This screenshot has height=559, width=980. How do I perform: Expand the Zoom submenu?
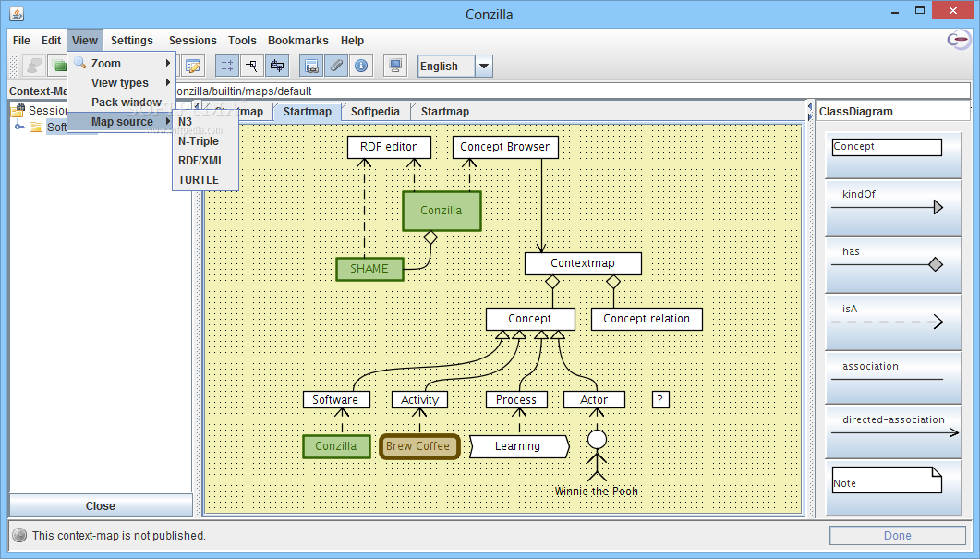click(121, 63)
